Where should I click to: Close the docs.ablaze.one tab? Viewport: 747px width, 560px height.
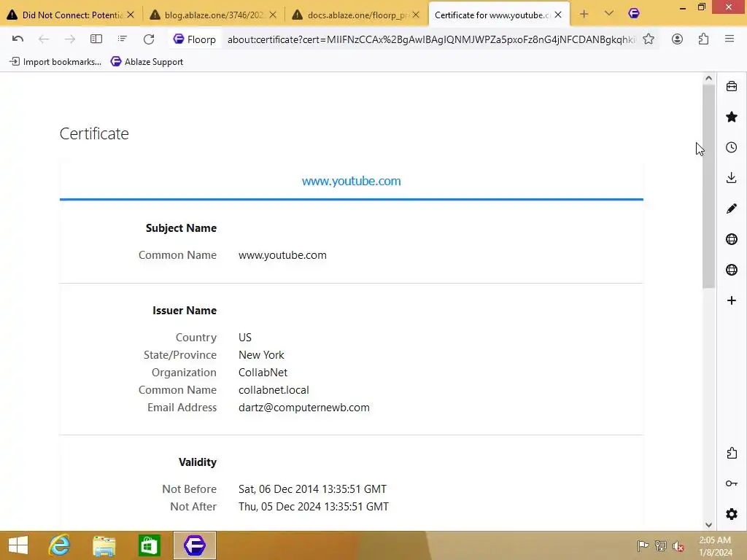point(416,15)
